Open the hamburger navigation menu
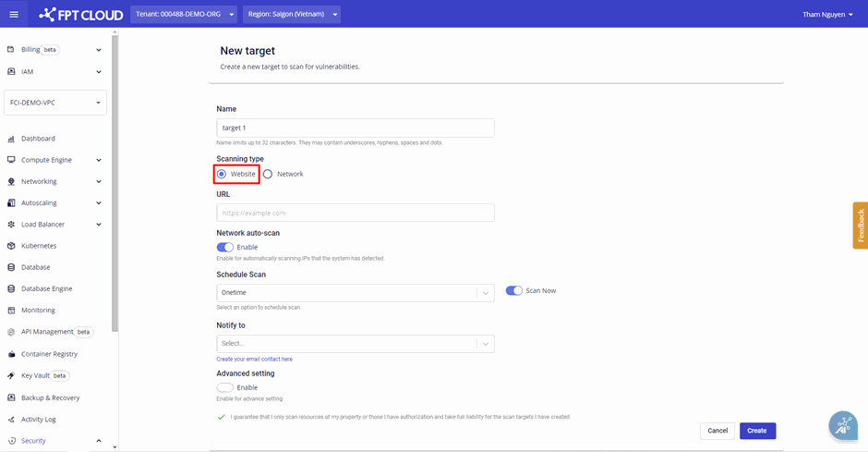 pos(14,14)
